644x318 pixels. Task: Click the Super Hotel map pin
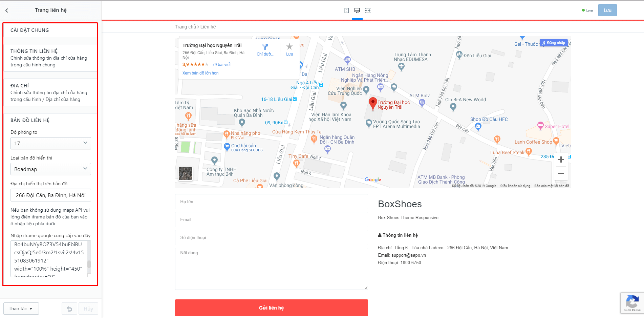[540, 125]
